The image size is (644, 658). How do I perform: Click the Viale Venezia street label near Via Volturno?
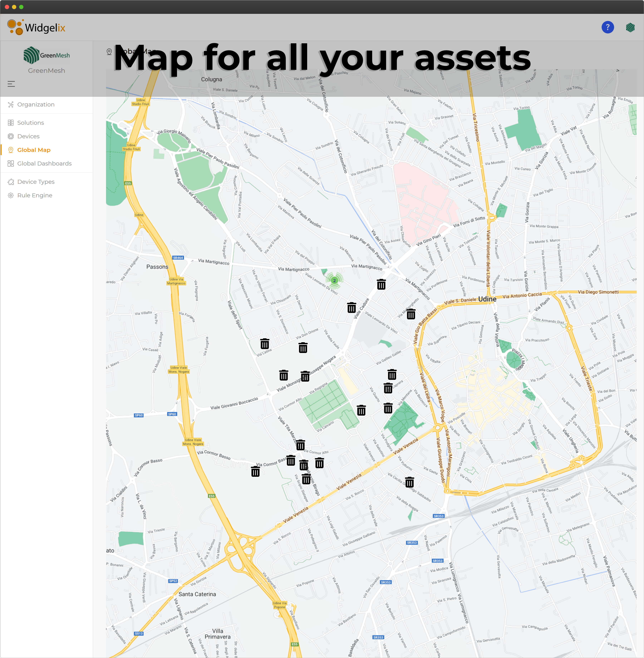pos(406,446)
